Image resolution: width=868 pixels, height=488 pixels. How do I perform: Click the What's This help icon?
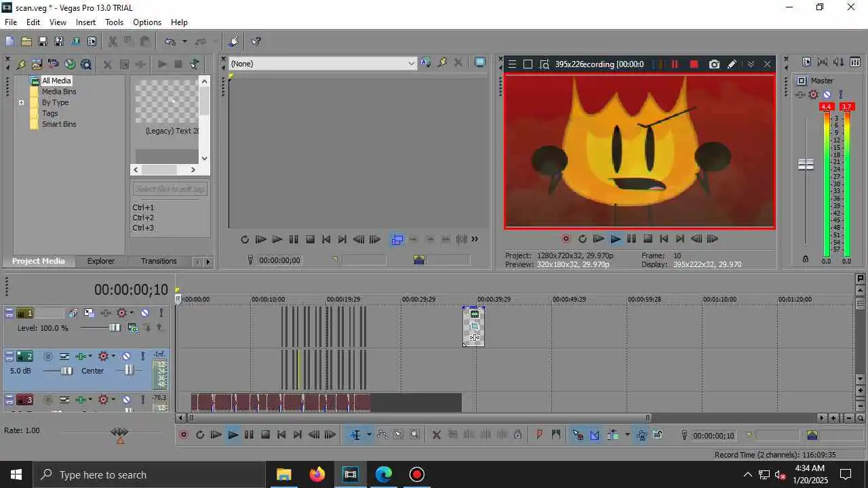tap(256, 41)
